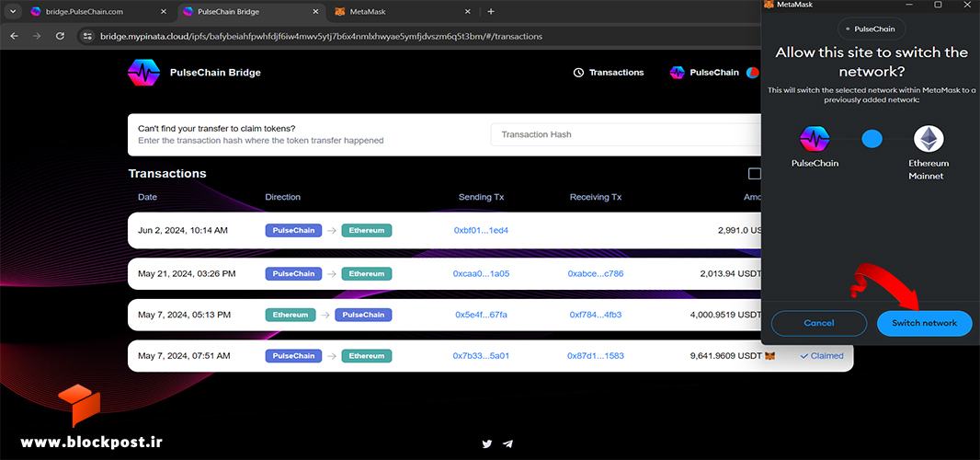The width and height of the screenshot is (980, 460).
Task: Open a new browser tab with plus
Action: pos(491,11)
